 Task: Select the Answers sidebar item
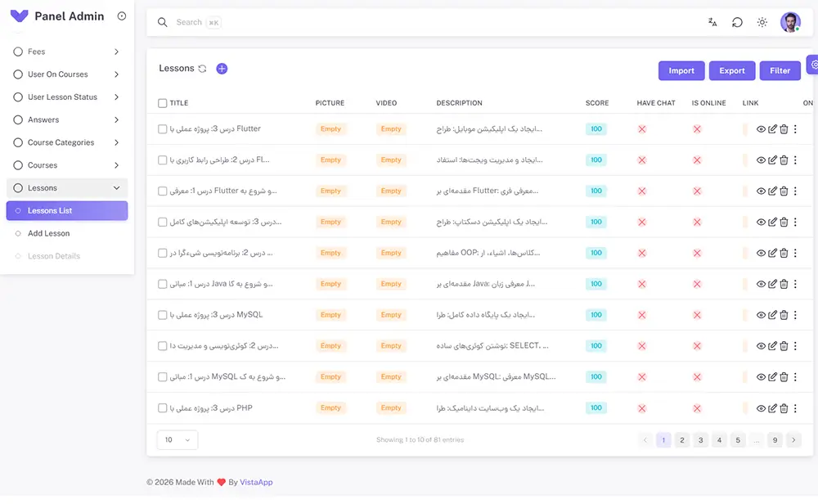(67, 119)
